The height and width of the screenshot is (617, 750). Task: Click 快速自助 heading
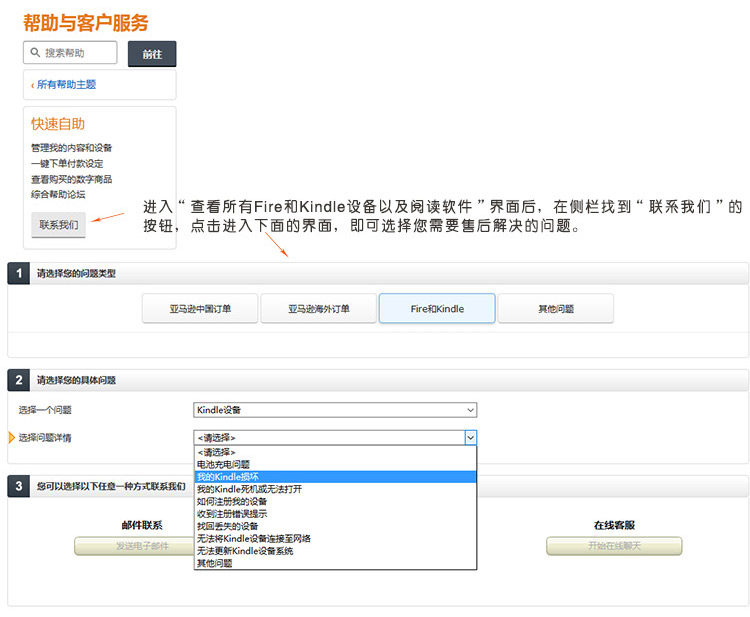tap(58, 124)
